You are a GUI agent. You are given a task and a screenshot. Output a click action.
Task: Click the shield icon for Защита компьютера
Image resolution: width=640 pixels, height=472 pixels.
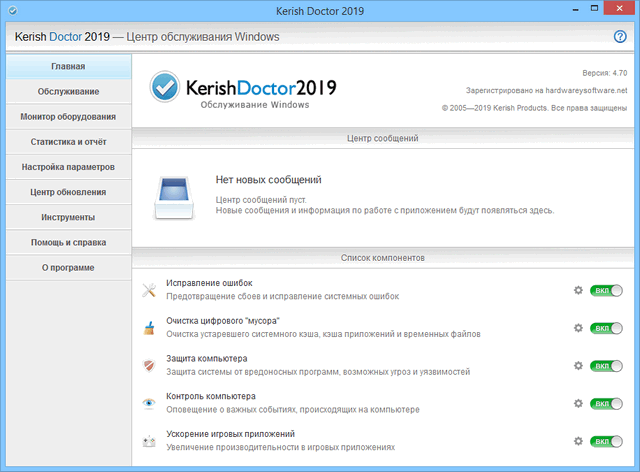(149, 365)
